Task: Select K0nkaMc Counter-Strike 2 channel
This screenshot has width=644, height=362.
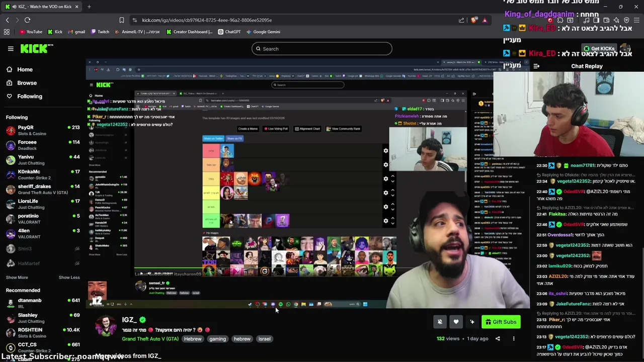Action: [x=43, y=174]
